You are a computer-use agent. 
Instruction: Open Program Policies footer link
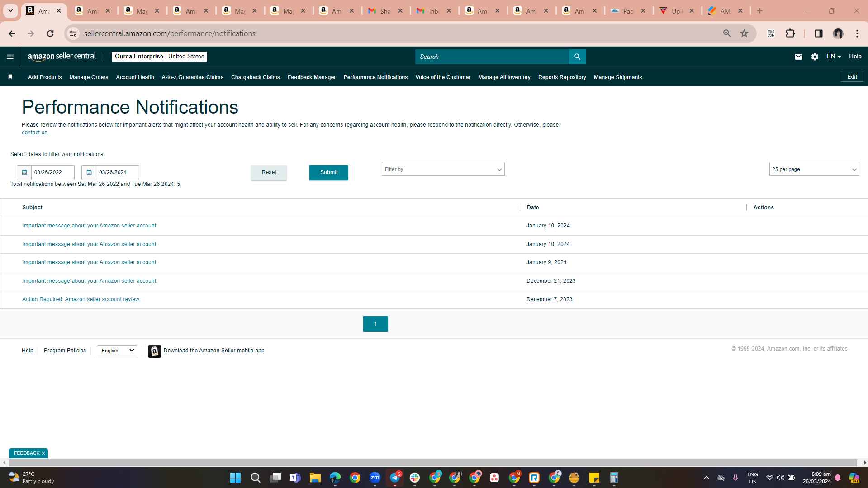65,351
